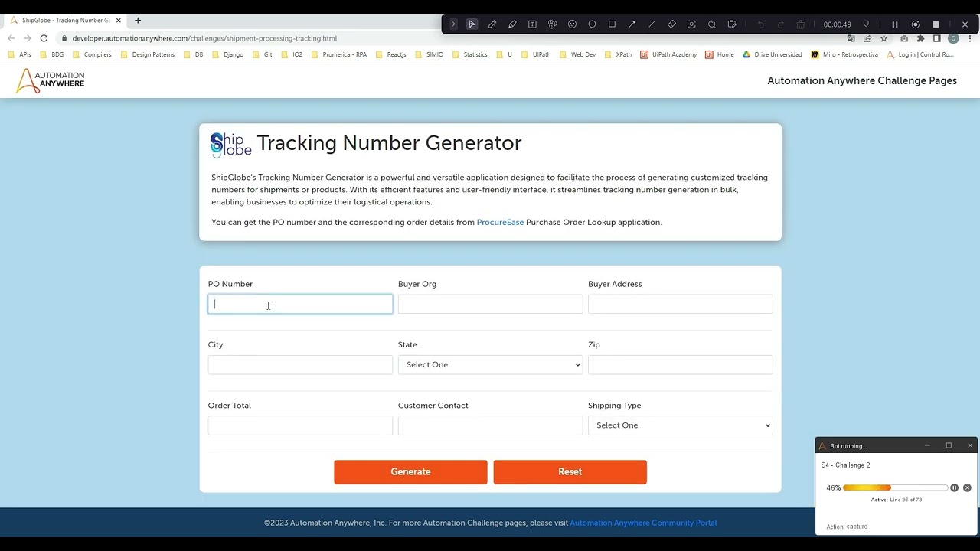Click the Automation Anywhere logo in the header
Screen dimensions: 980x551
pos(51,80)
